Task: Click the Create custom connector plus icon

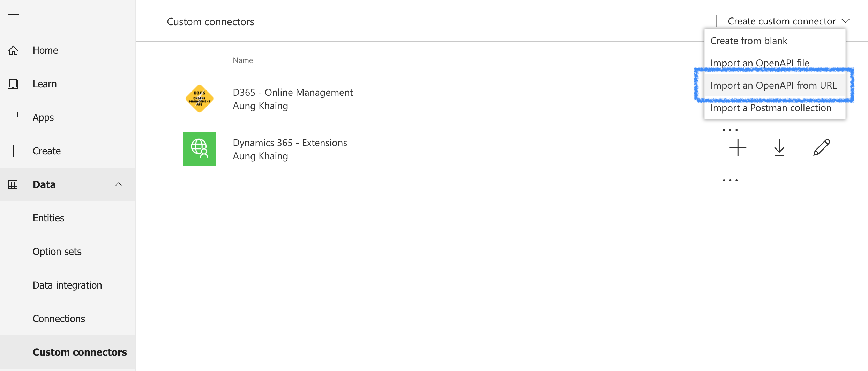Action: [717, 21]
